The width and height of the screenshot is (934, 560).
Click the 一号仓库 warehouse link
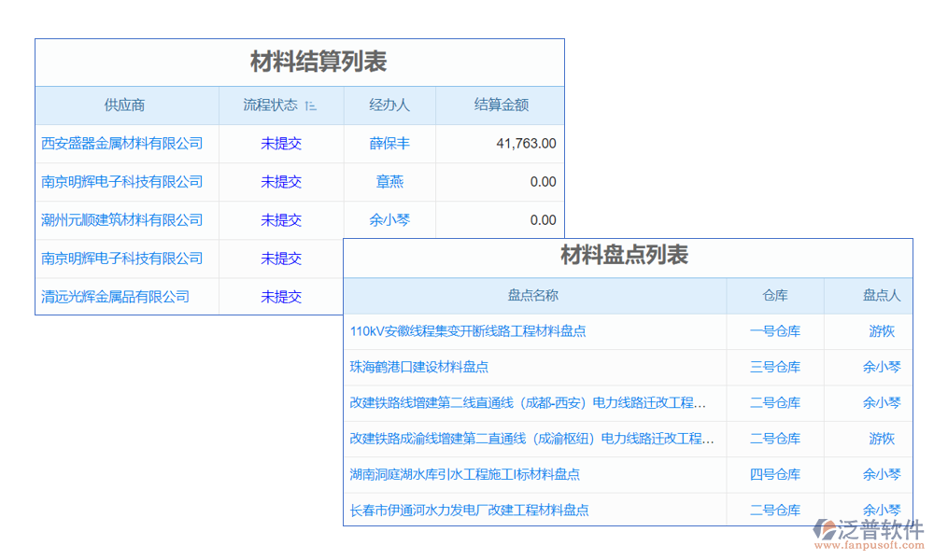pyautogui.click(x=774, y=331)
